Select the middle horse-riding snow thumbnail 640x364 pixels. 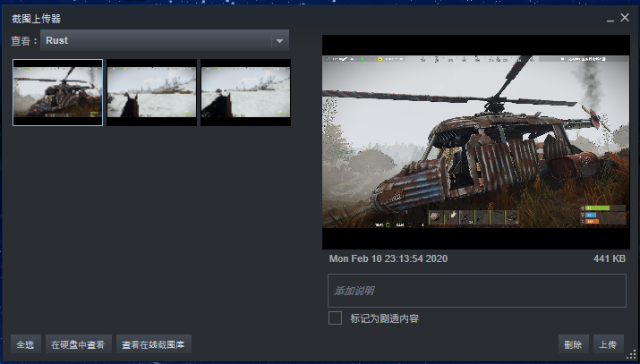152,92
